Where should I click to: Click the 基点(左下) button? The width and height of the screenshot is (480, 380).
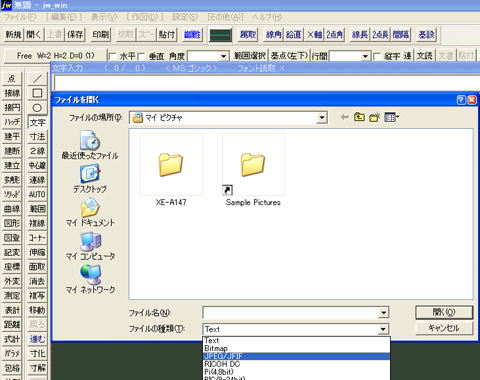[x=289, y=56]
